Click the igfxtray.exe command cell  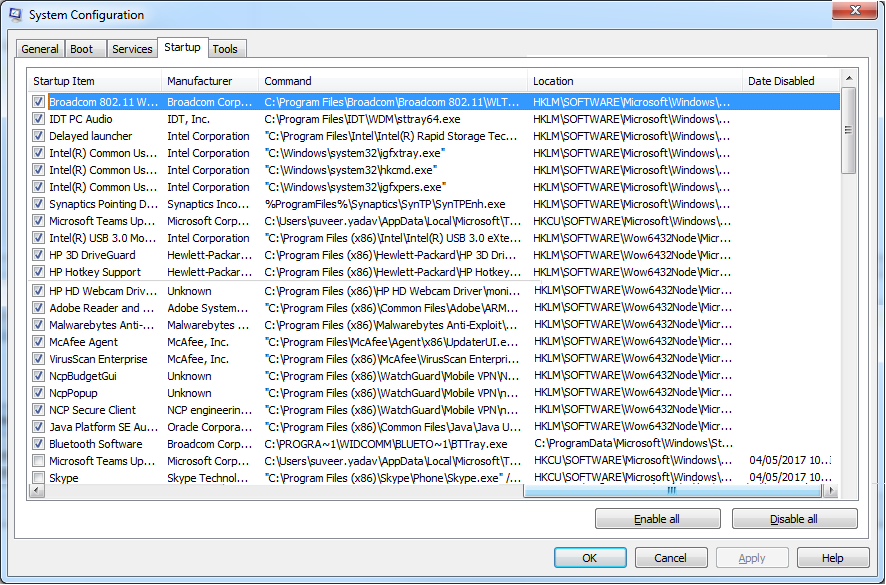click(x=355, y=153)
